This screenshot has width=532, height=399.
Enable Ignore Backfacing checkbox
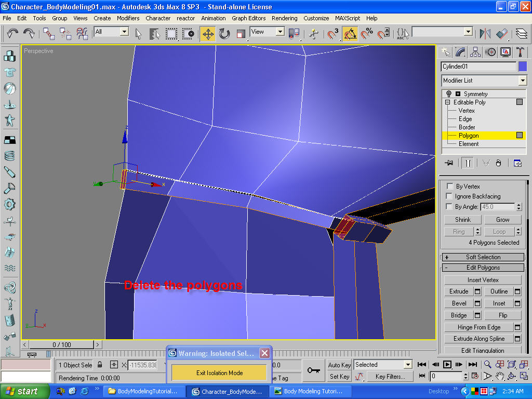point(449,196)
